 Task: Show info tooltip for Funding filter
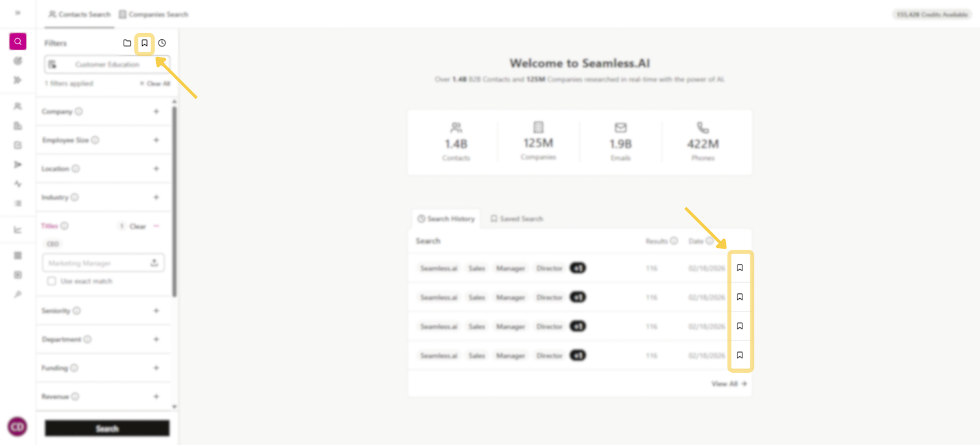tap(74, 368)
